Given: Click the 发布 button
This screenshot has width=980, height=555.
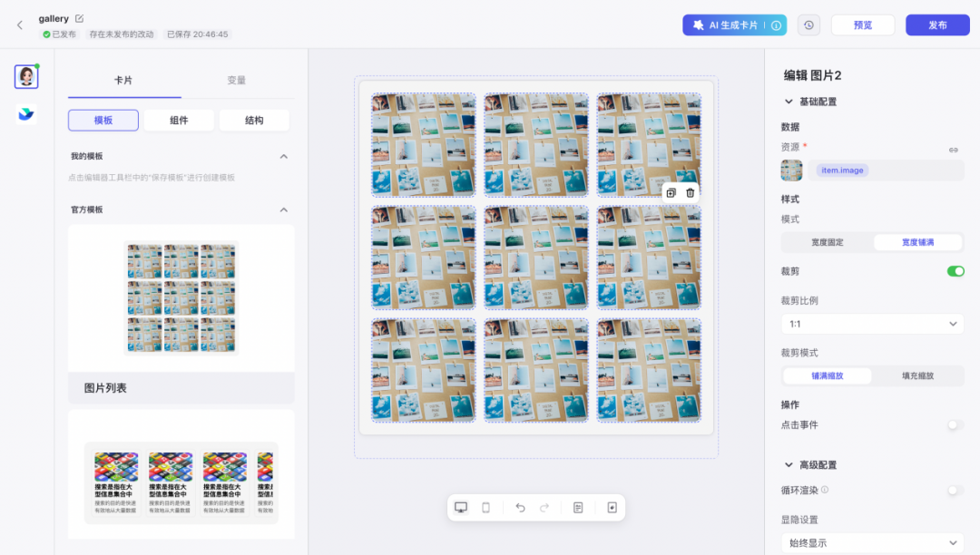Looking at the screenshot, I should 937,25.
